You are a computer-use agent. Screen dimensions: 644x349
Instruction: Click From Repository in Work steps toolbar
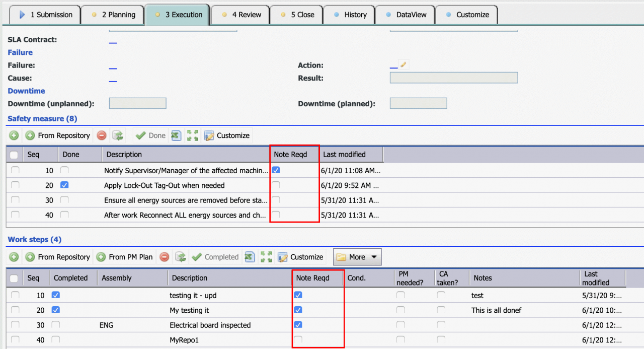pos(58,257)
